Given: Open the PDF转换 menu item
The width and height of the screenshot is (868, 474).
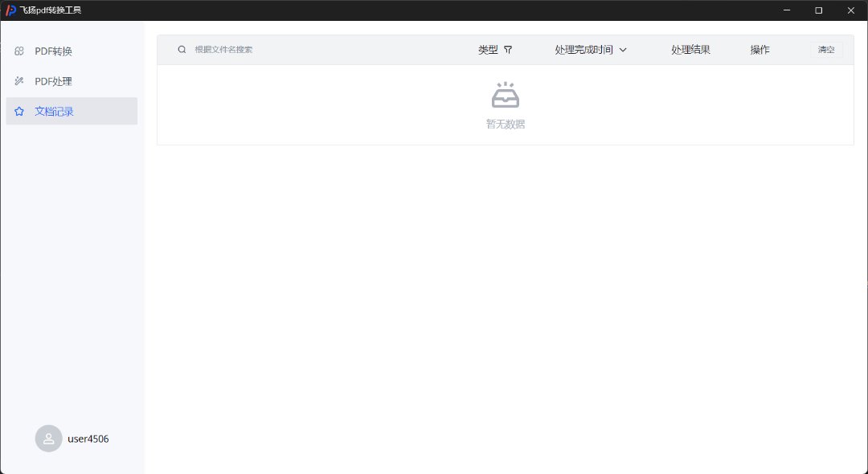Looking at the screenshot, I should click(x=53, y=51).
